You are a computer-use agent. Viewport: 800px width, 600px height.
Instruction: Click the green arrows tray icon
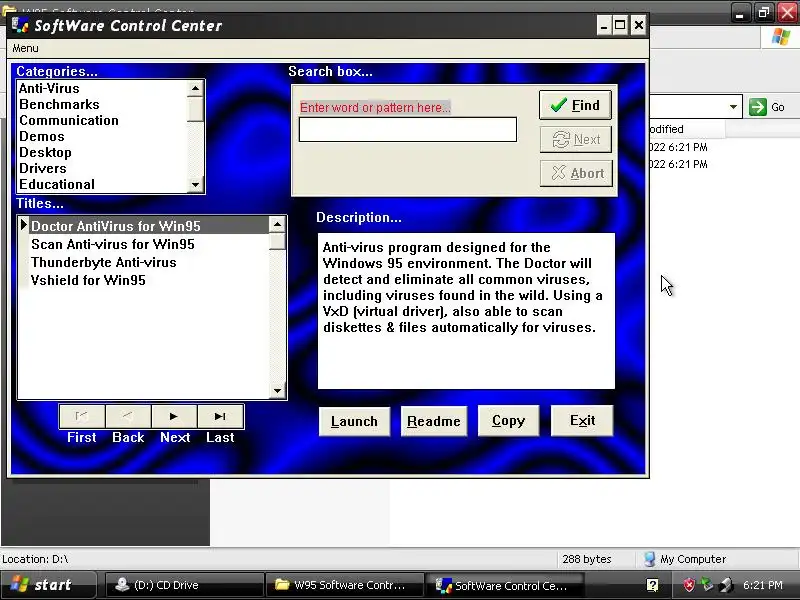(x=707, y=585)
